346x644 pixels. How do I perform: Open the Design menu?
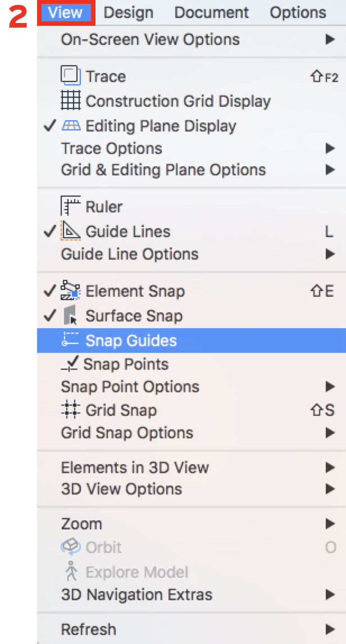pyautogui.click(x=129, y=12)
